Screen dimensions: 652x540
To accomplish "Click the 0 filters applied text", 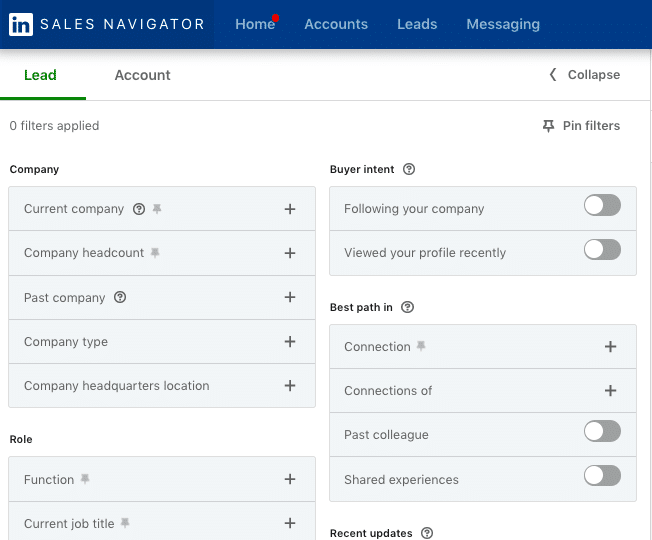I will point(54,126).
